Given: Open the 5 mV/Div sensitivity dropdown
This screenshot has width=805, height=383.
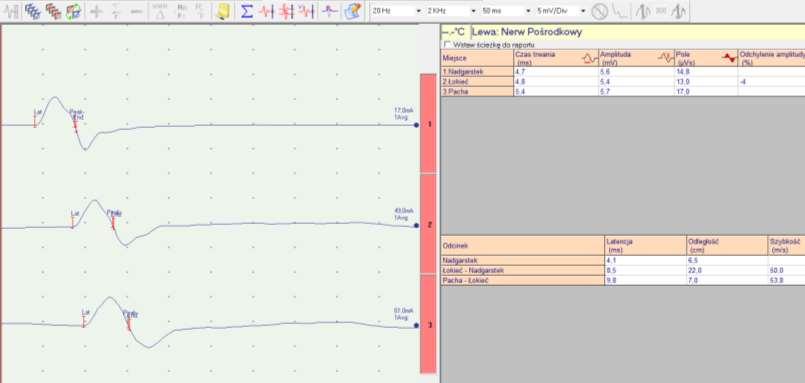Looking at the screenshot, I should 583,10.
